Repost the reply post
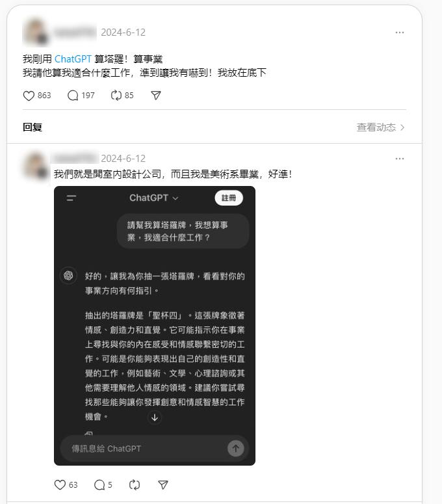Image resolution: width=442 pixels, height=504 pixels. click(x=135, y=484)
